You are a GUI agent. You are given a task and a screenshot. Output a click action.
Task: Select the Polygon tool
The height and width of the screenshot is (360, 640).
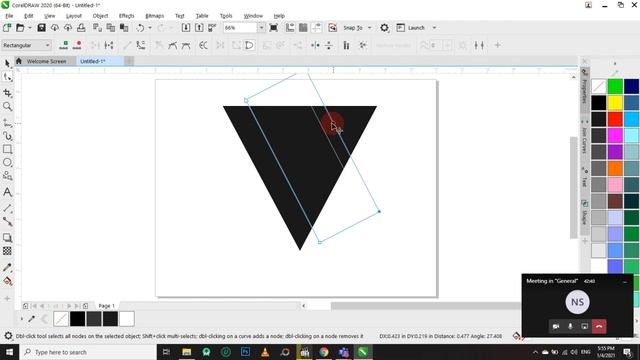[x=7, y=176]
